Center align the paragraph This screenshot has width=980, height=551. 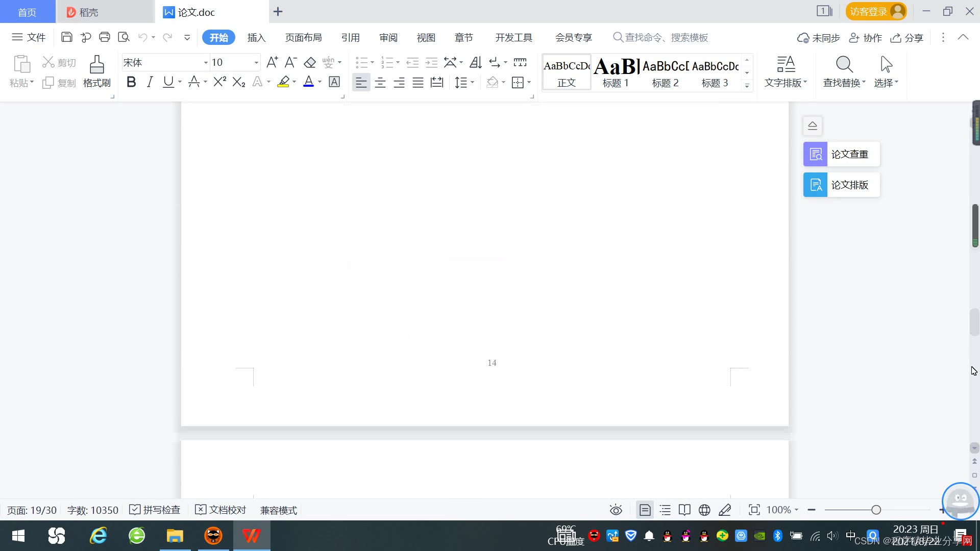pyautogui.click(x=380, y=83)
